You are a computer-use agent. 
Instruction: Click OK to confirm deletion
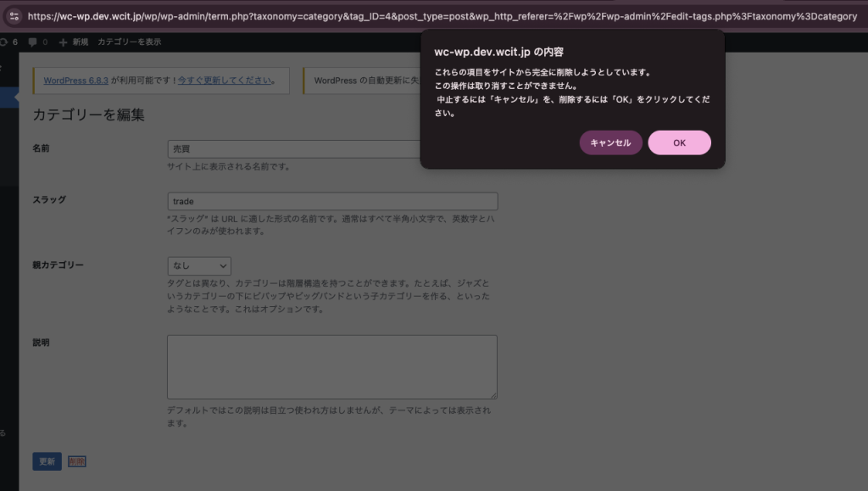coord(679,143)
